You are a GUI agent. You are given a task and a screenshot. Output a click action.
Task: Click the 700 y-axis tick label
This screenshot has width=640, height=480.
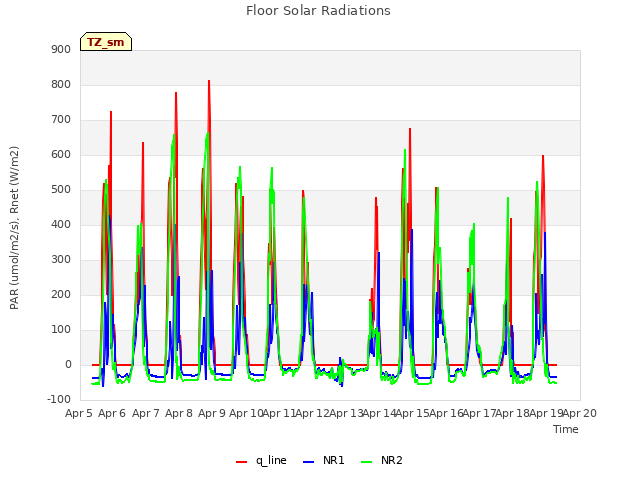point(61,120)
